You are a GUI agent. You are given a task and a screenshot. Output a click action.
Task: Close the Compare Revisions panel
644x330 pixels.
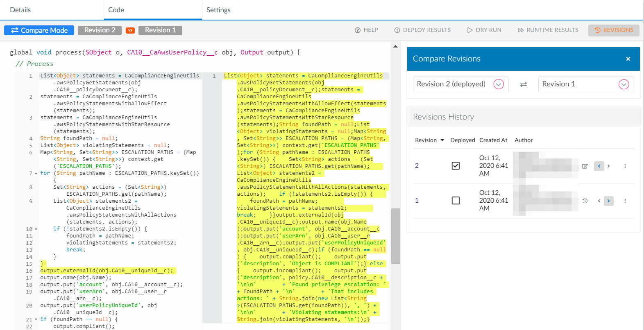click(628, 59)
